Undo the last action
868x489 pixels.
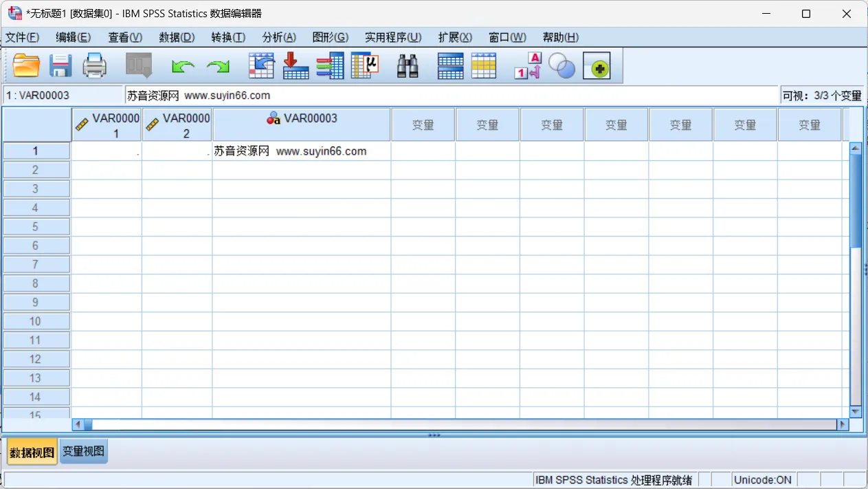(x=182, y=65)
